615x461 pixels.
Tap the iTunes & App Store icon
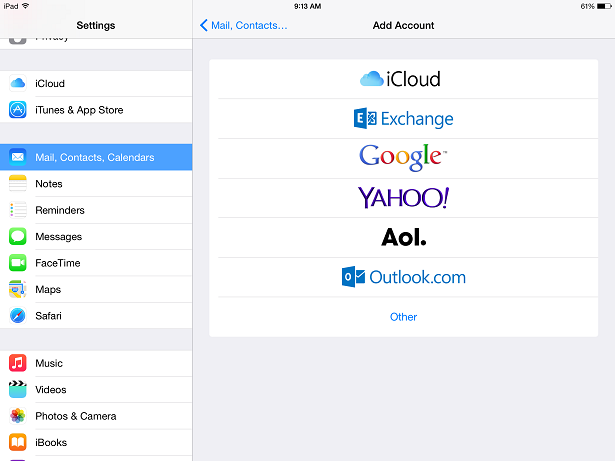[x=18, y=110]
